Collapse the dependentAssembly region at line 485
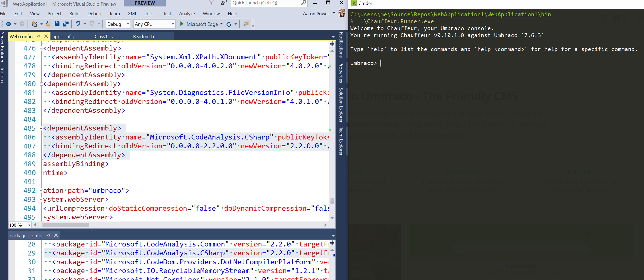Viewport: 644px width, 280px height. coord(41,128)
